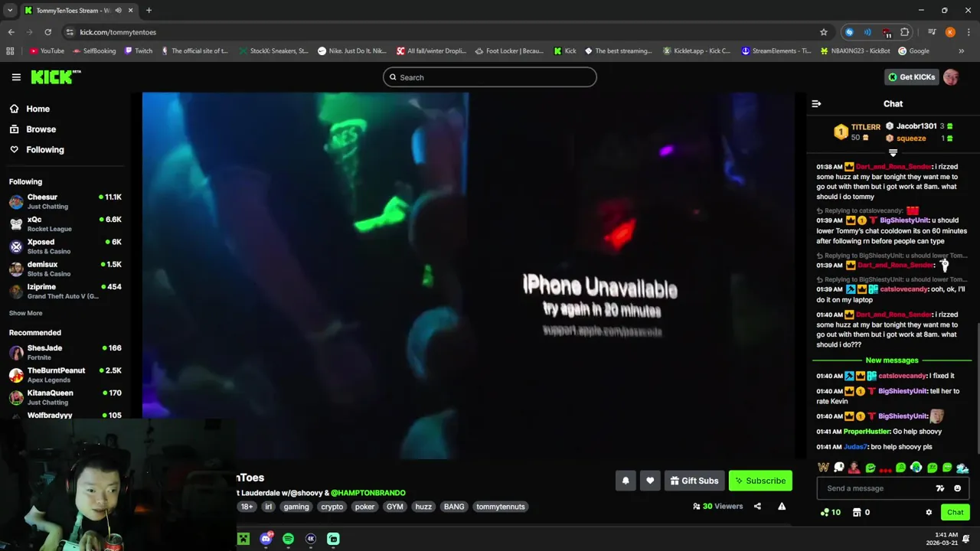Screen dimensions: 980x551
Task: Open channel points balance showing 10
Action: click(x=831, y=513)
